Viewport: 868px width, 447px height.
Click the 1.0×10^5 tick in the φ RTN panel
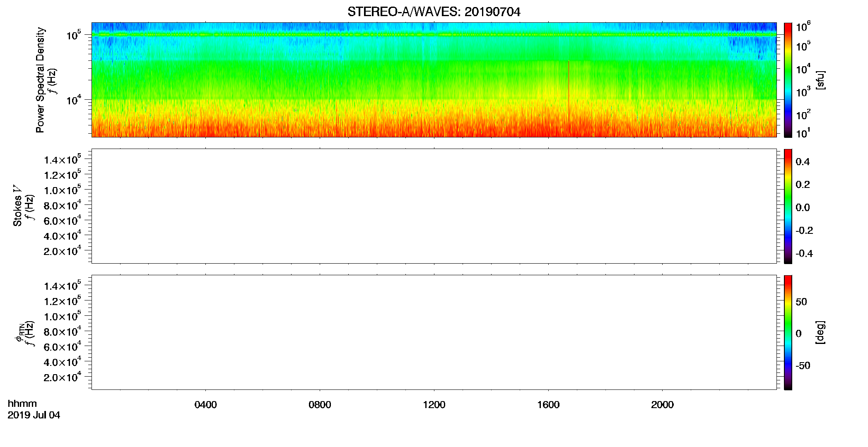click(x=63, y=317)
